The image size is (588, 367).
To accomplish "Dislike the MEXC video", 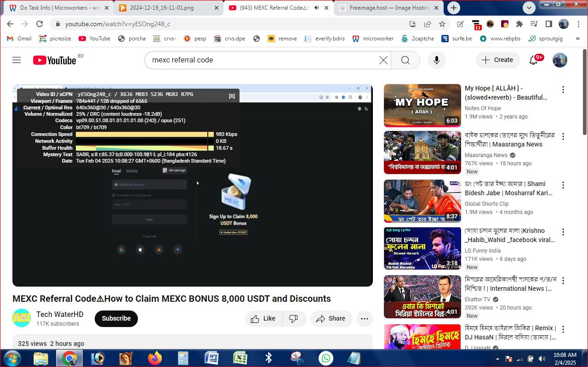I will pyautogui.click(x=293, y=319).
